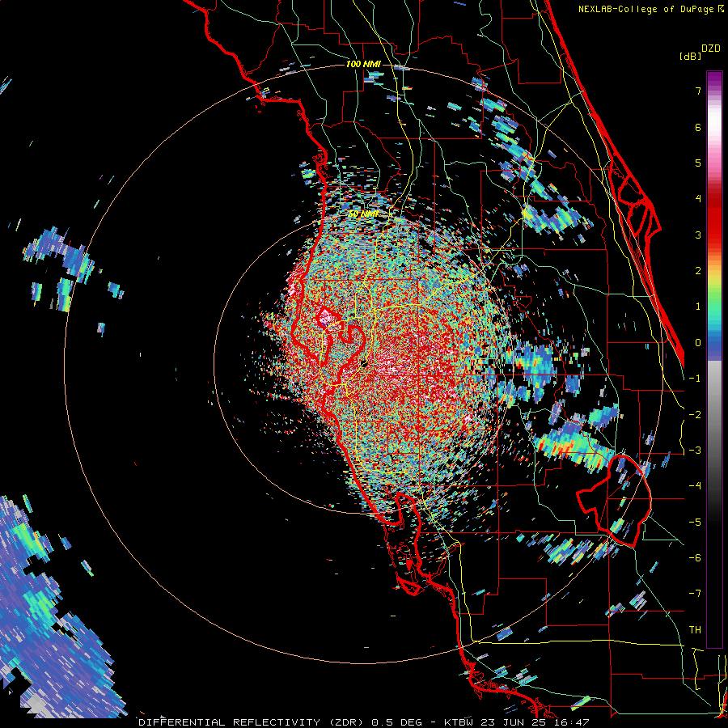This screenshot has width=728, height=728.
Task: Click the DIFFERENTIAL REFLECTIVITY (ZDR) caption
Action: [252, 722]
